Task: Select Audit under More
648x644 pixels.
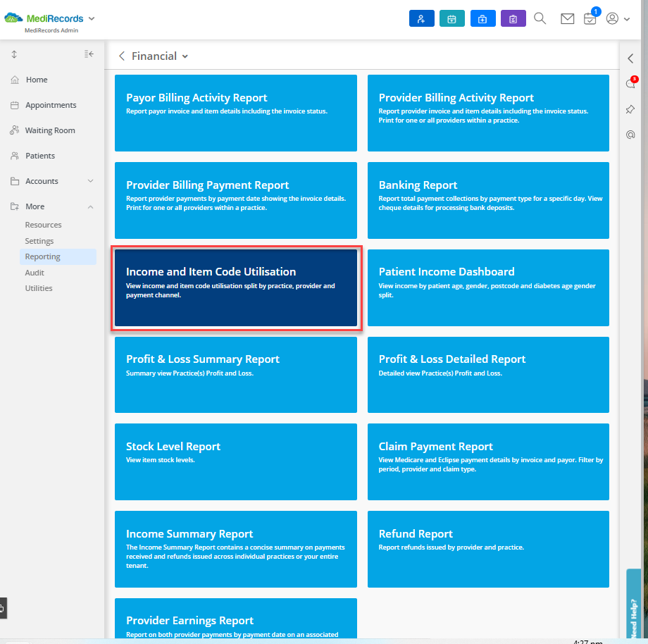Action: (x=35, y=273)
